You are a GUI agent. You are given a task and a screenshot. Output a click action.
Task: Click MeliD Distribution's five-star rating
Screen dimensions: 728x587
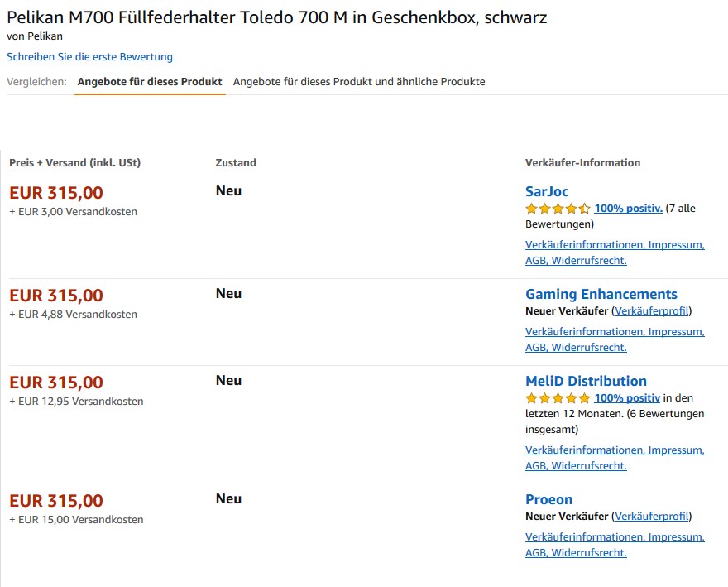click(558, 398)
